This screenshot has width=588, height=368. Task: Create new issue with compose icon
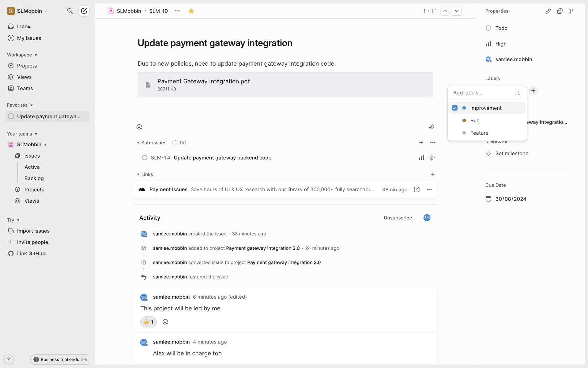[84, 11]
